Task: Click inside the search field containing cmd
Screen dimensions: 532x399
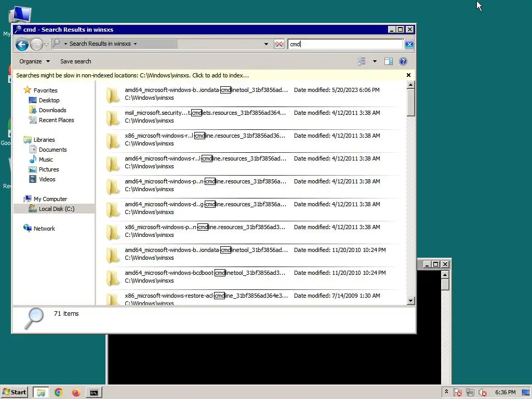Action: 345,44
